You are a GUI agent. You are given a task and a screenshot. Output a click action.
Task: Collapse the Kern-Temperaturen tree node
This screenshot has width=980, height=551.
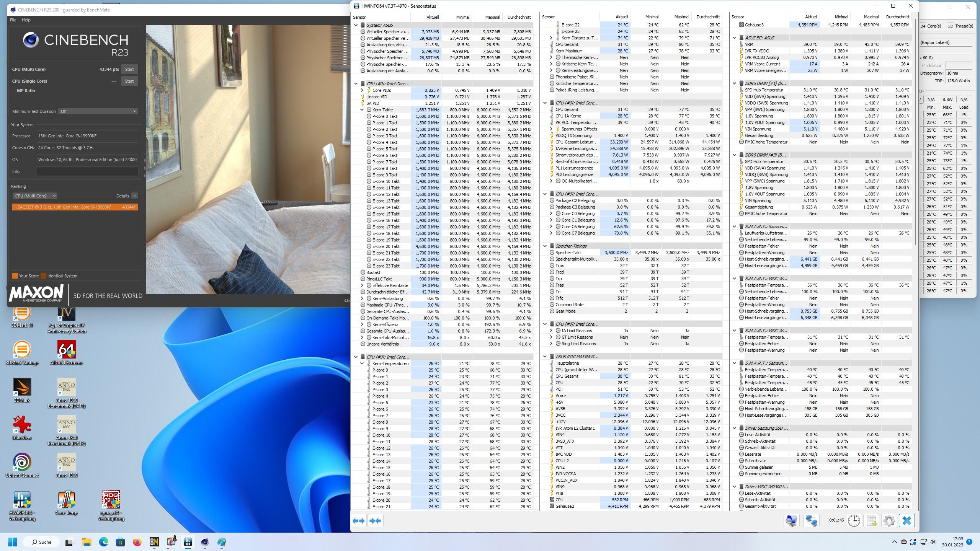362,364
